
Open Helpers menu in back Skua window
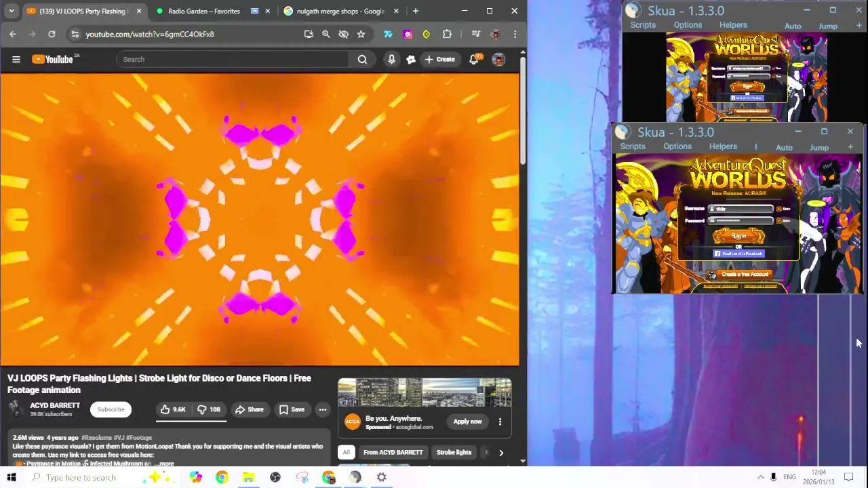pyautogui.click(x=733, y=25)
